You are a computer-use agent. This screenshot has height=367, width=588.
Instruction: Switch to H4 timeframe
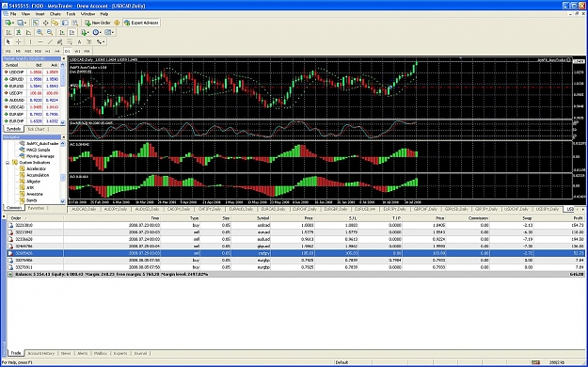coord(57,51)
